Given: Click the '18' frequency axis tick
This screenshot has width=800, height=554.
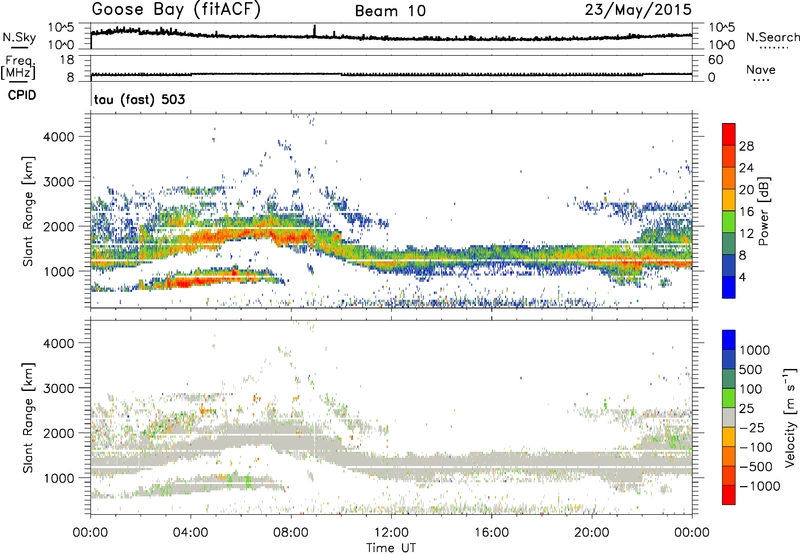Looking at the screenshot, I should (x=67, y=60).
